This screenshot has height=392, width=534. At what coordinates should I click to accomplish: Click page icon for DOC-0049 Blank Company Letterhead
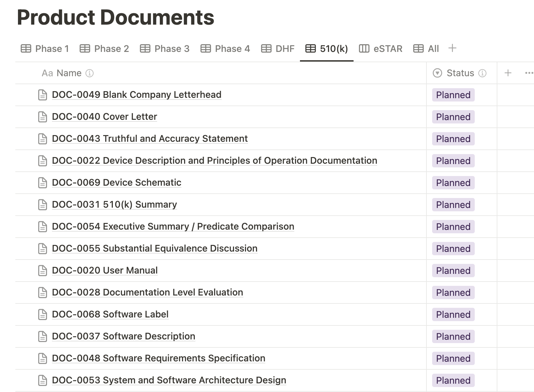(43, 95)
